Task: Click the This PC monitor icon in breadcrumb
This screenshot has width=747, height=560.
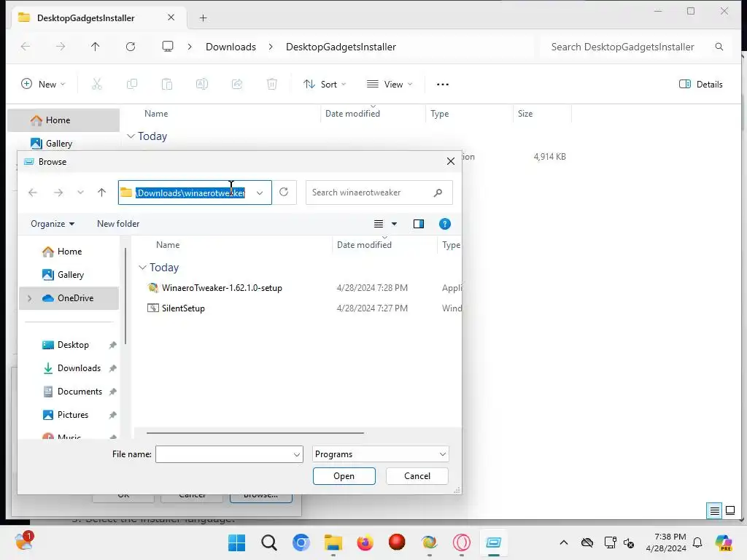Action: click(168, 47)
